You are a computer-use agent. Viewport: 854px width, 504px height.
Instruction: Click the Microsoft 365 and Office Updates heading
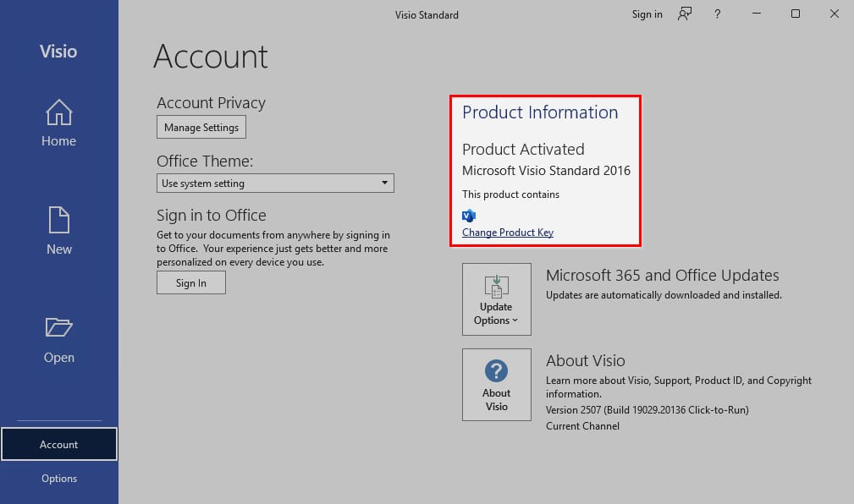(x=662, y=276)
